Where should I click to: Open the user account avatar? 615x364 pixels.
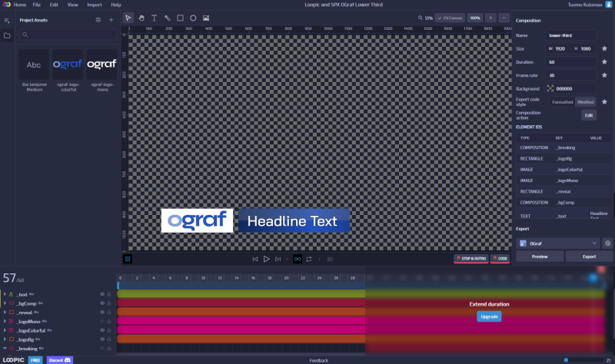pyautogui.click(x=609, y=5)
